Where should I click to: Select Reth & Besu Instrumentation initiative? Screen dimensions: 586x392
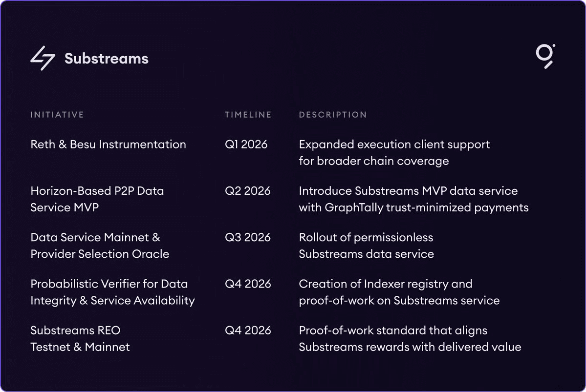pyautogui.click(x=108, y=144)
